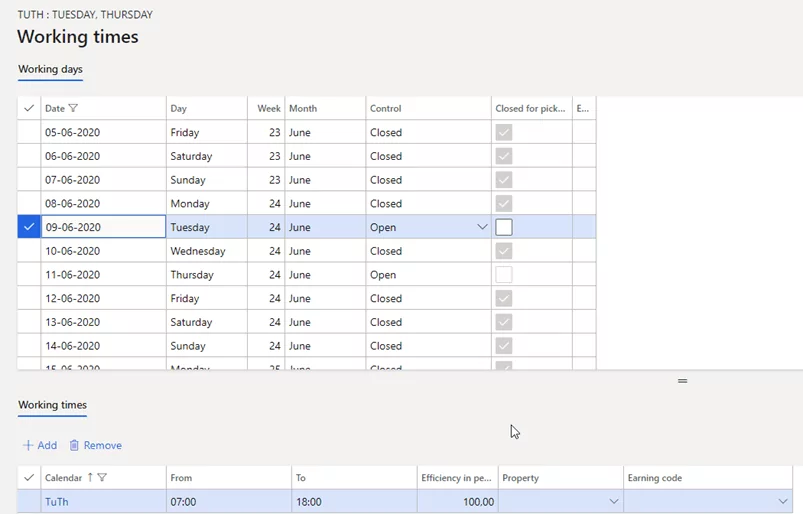The height and width of the screenshot is (514, 803).
Task: Check Closed for pickup on Thursday 11-06-2020
Action: point(504,274)
